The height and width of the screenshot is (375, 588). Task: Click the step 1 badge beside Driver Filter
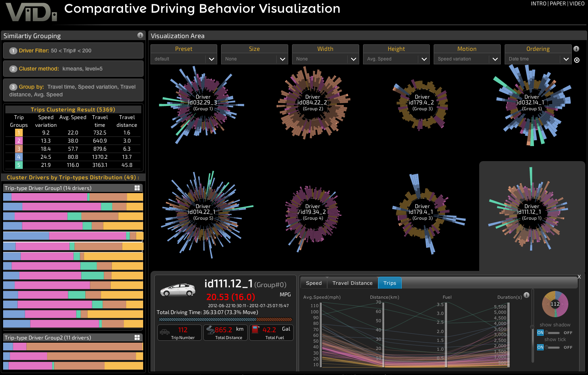pyautogui.click(x=13, y=51)
